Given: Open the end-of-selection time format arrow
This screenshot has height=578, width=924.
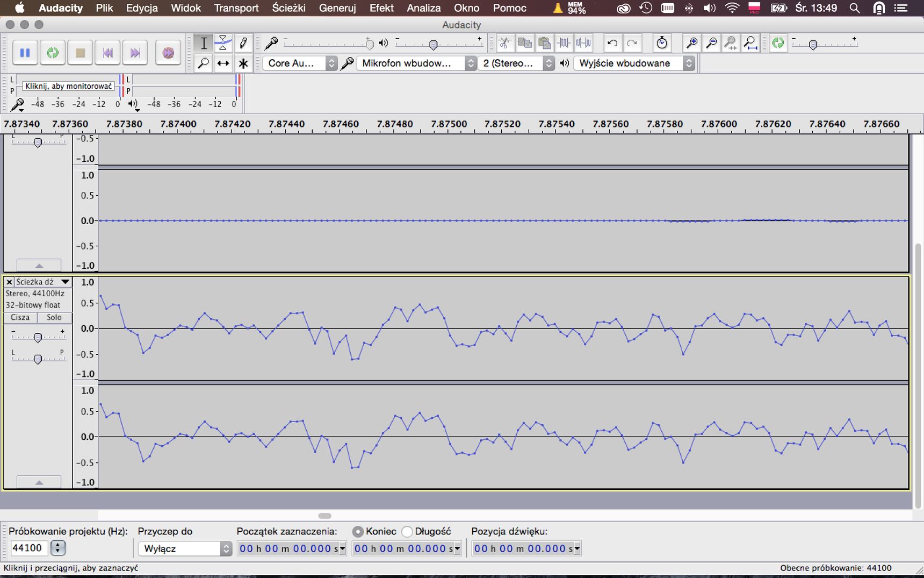Looking at the screenshot, I should [458, 549].
